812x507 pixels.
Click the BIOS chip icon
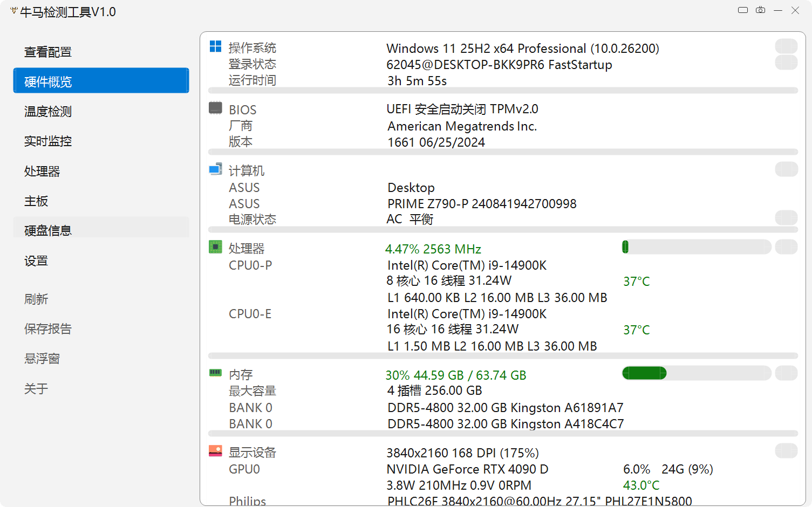pos(215,108)
